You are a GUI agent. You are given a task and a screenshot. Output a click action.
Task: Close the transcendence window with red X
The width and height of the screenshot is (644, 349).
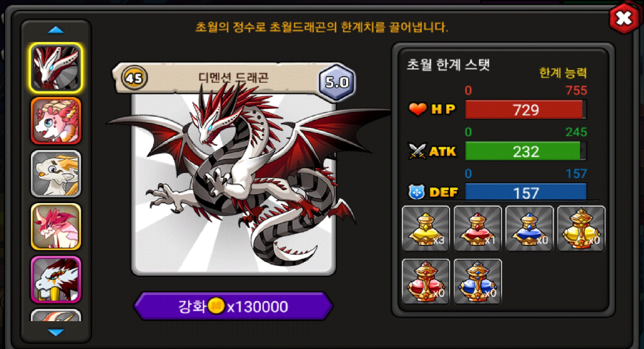coord(624,18)
